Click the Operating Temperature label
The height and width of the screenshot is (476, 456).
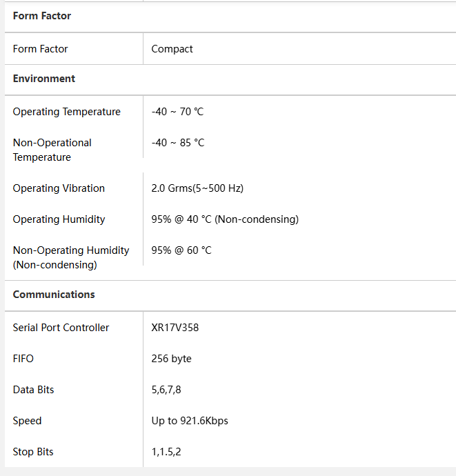click(x=66, y=112)
